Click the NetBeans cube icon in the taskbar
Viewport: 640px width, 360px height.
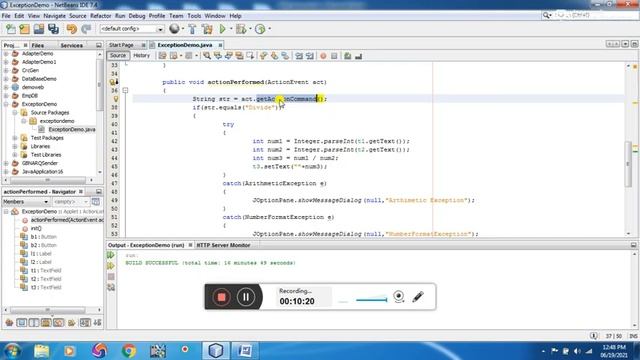tap(216, 351)
